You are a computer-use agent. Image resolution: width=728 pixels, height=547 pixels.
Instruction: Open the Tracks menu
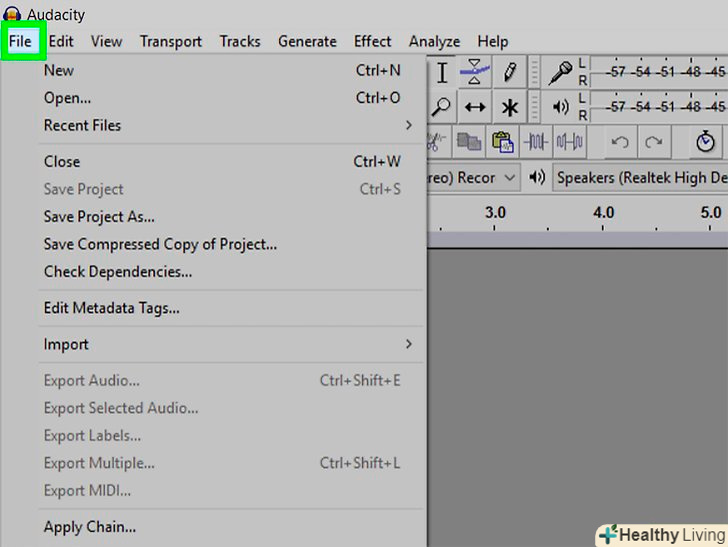pyautogui.click(x=240, y=41)
